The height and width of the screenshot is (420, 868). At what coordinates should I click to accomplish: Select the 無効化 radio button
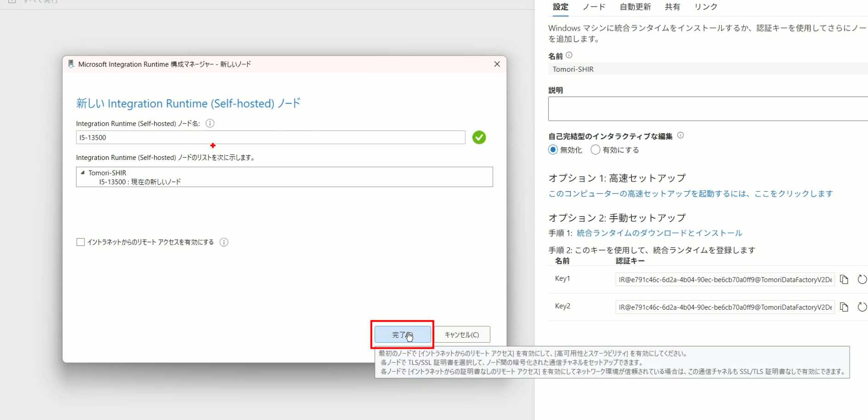click(x=553, y=150)
